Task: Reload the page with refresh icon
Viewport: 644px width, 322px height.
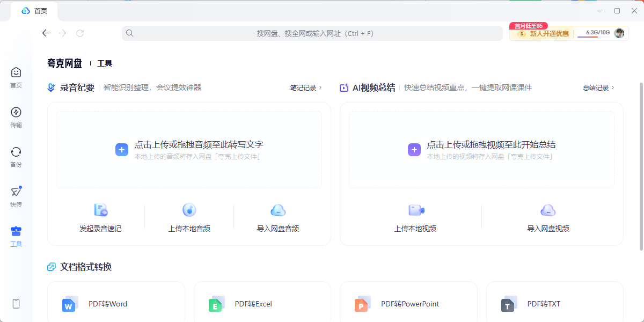Action: pyautogui.click(x=80, y=33)
